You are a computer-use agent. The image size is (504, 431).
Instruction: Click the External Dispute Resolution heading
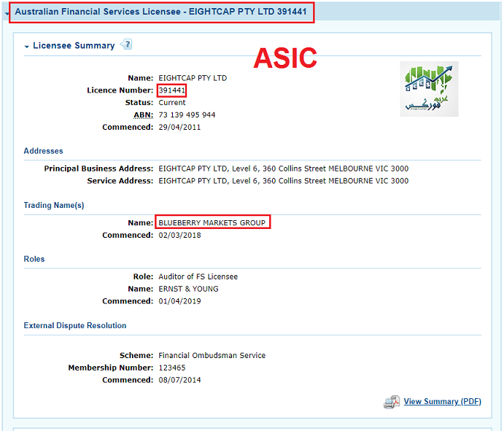pos(75,325)
